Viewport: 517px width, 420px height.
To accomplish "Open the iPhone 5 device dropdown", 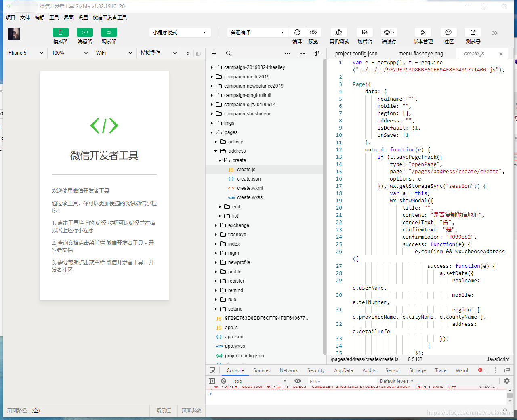I will coord(25,53).
